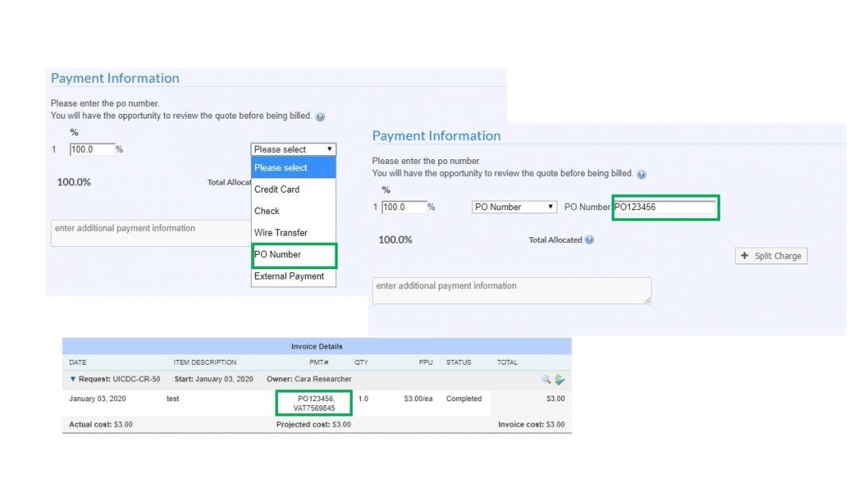Click the Split Charge button
The height and width of the screenshot is (488, 868).
(771, 256)
